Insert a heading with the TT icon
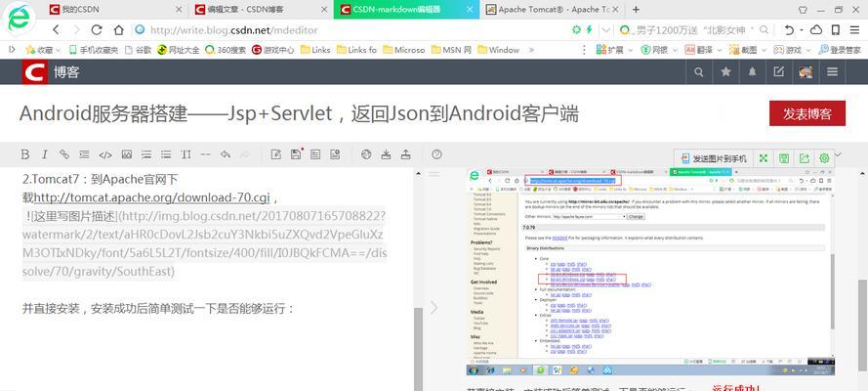This screenshot has width=868, height=391. [x=186, y=154]
